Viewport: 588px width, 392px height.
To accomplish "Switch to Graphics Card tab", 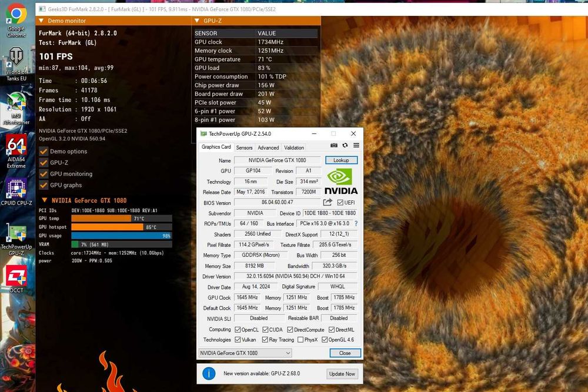I will (216, 147).
